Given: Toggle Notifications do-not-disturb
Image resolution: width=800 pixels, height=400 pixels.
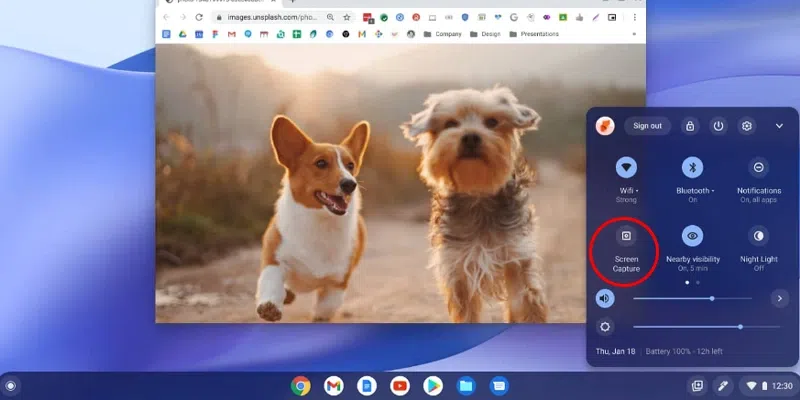Looking at the screenshot, I should [x=759, y=167].
